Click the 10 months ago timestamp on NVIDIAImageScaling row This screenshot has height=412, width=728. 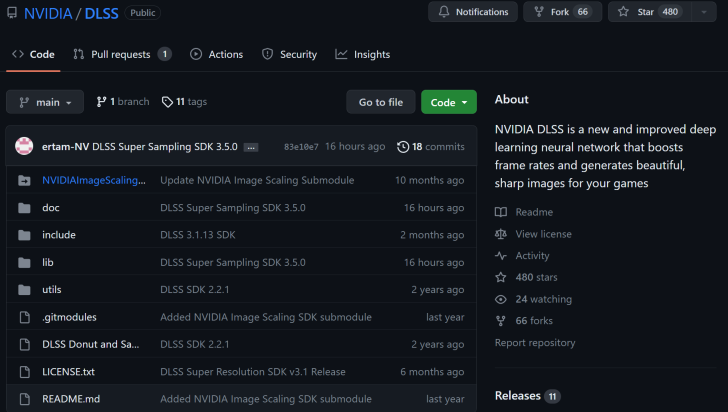429,180
